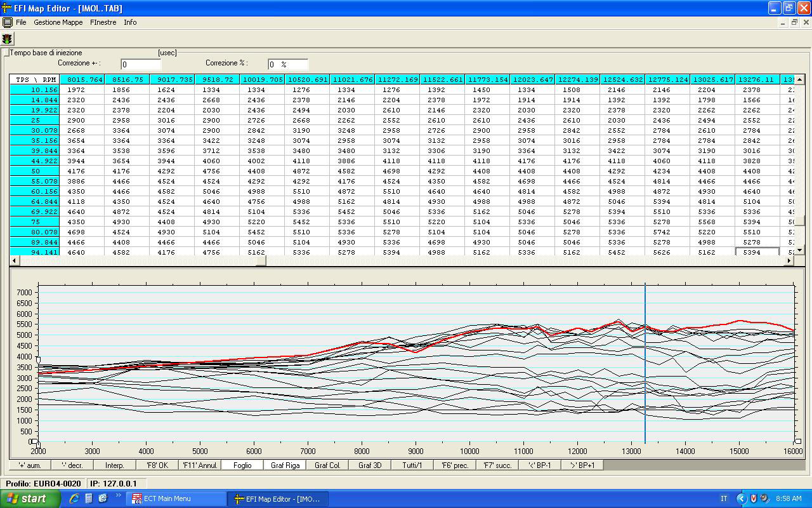Click the antivirus shield tray icon

pyautogui.click(x=754, y=498)
